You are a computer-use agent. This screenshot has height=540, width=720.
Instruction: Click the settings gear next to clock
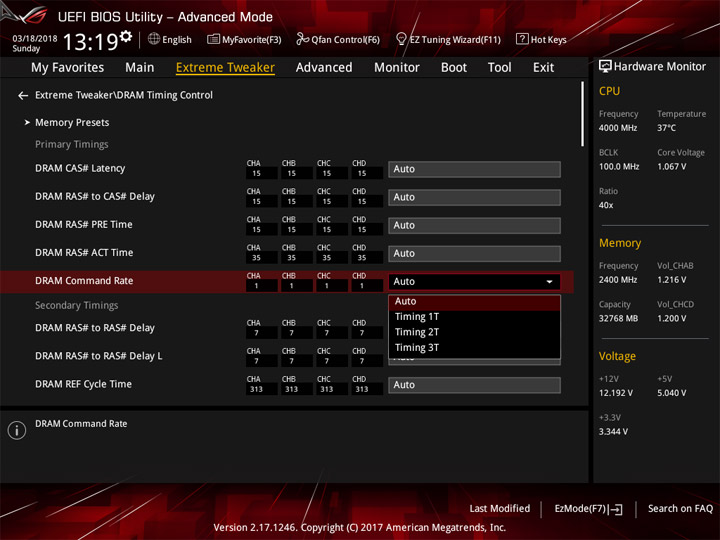pyautogui.click(x=126, y=36)
